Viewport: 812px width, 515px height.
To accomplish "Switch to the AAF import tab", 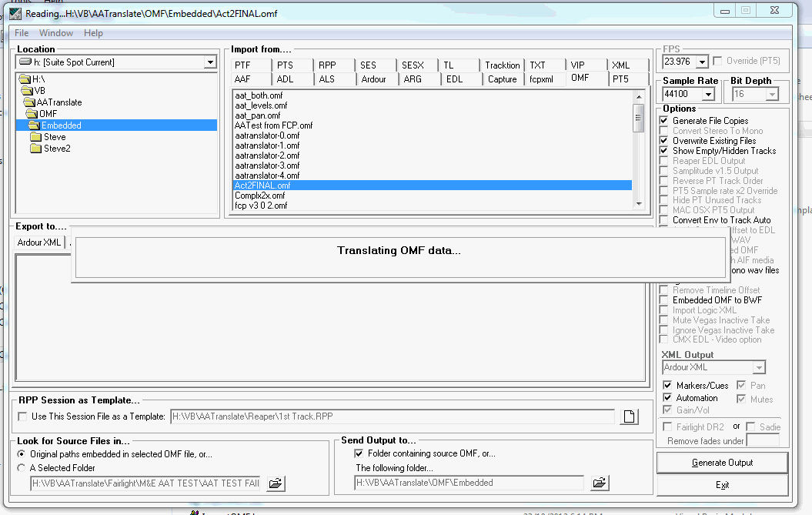I will (242, 79).
